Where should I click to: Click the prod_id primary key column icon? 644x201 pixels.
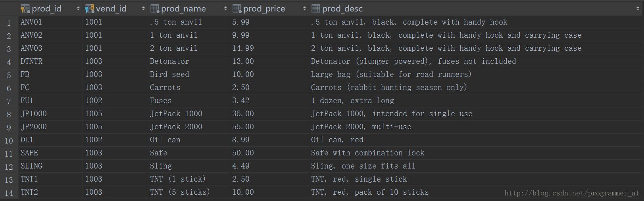pos(25,8)
